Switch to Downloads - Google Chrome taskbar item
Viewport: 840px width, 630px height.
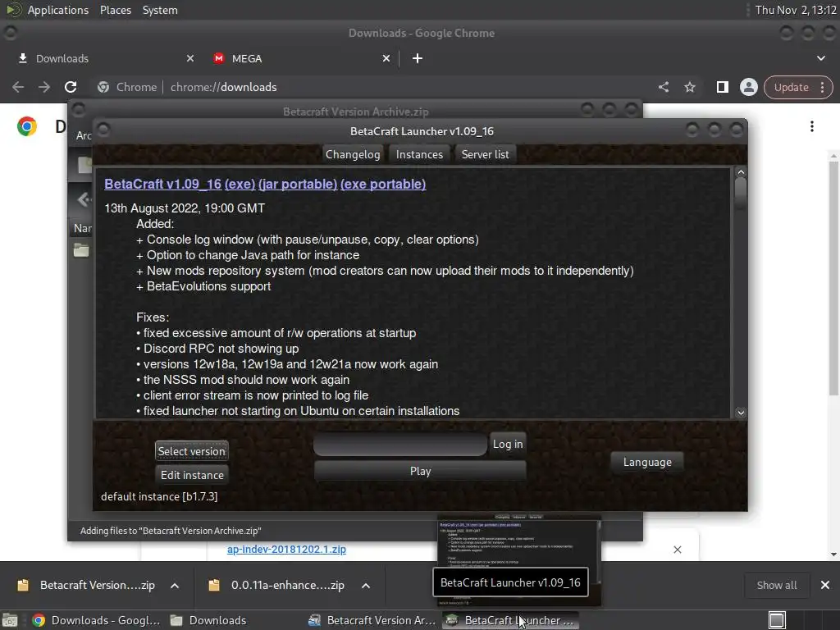click(x=96, y=620)
